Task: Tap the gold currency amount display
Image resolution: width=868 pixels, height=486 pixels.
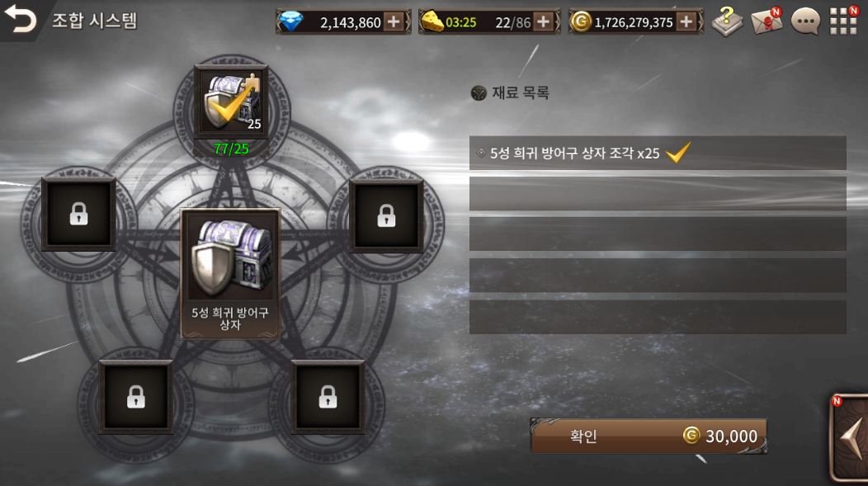Action: [x=635, y=22]
